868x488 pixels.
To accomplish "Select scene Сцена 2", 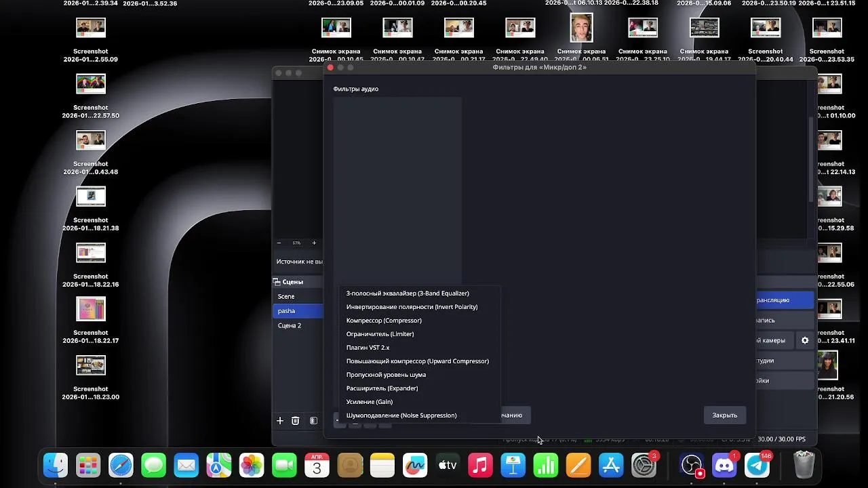I will 298,325.
